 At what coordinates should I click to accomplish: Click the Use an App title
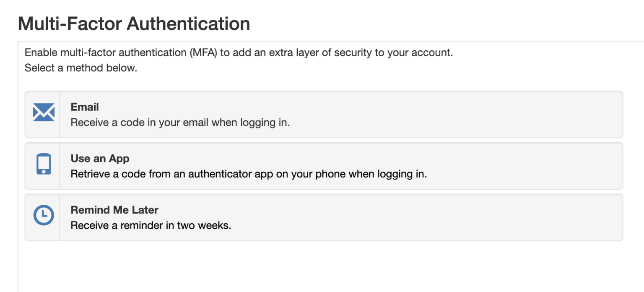click(100, 158)
